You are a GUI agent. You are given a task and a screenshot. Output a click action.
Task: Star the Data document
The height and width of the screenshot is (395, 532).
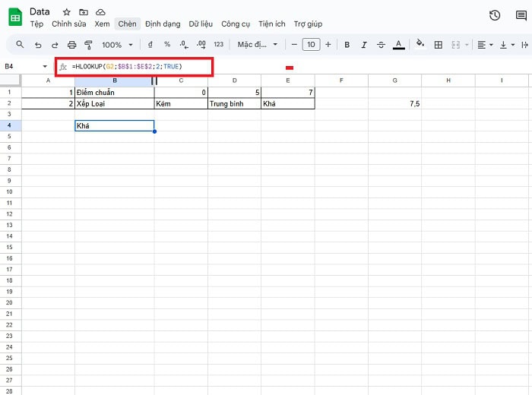[x=67, y=12]
